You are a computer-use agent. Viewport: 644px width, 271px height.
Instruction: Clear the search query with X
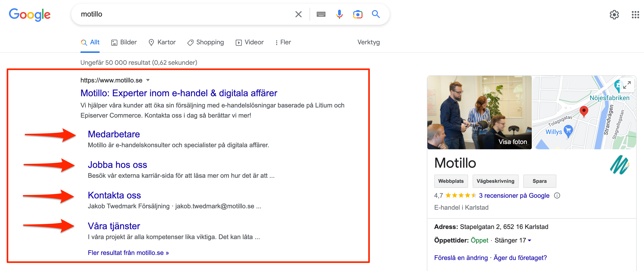[298, 14]
